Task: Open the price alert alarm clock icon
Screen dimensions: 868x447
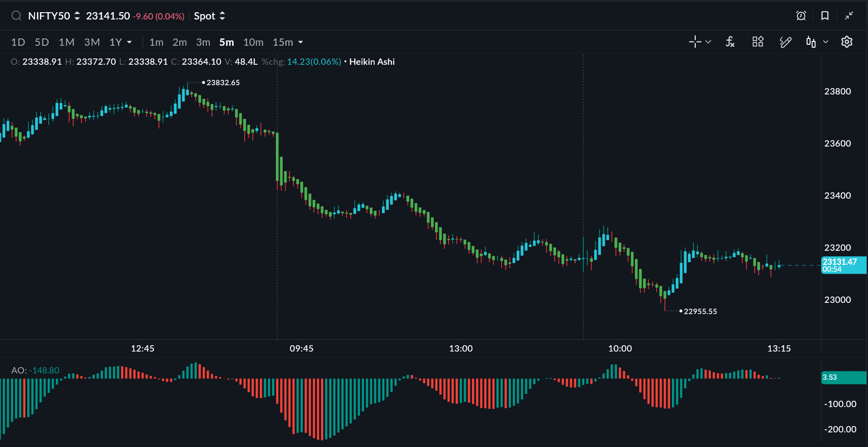Action: tap(801, 16)
